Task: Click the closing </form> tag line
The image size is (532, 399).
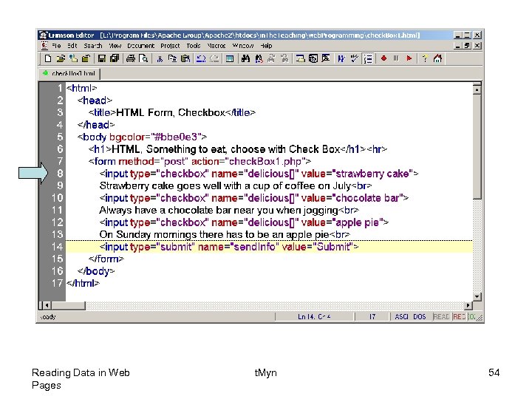Action: point(106,259)
